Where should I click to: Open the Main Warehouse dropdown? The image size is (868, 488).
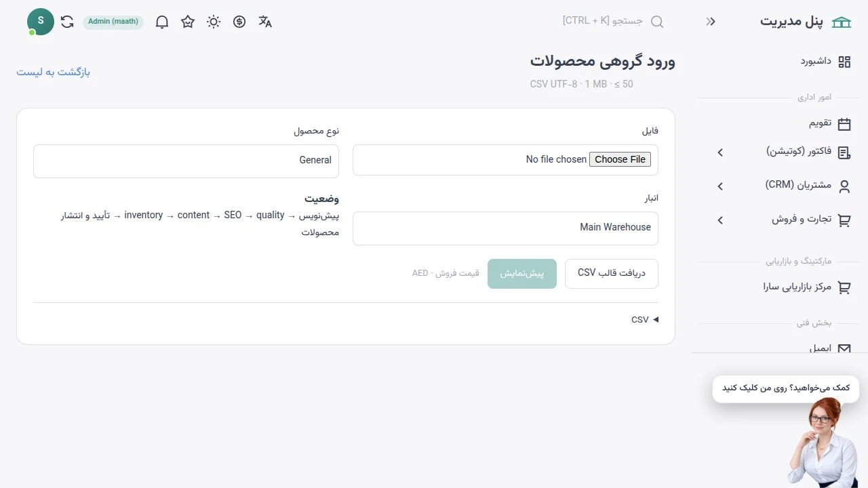[505, 228]
